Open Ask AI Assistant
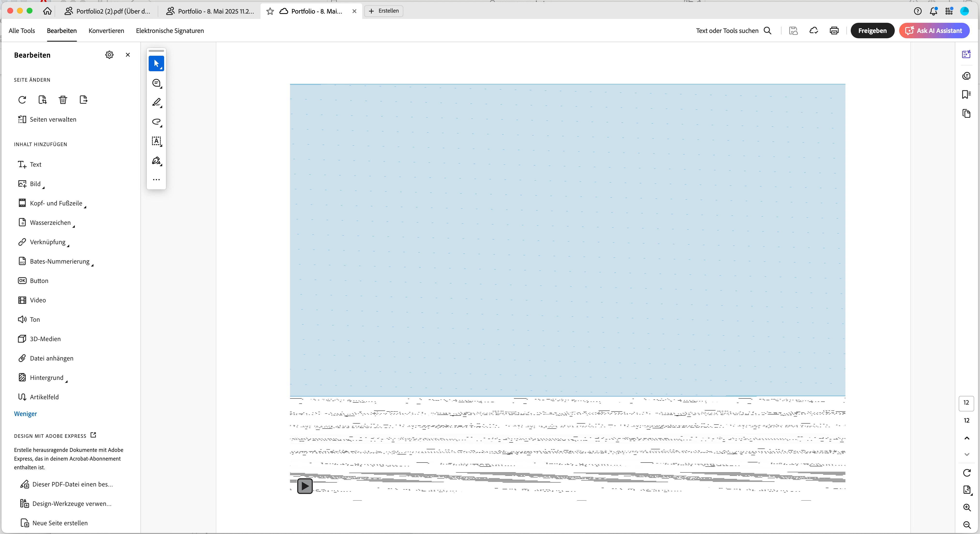This screenshot has height=534, width=980. pyautogui.click(x=934, y=31)
